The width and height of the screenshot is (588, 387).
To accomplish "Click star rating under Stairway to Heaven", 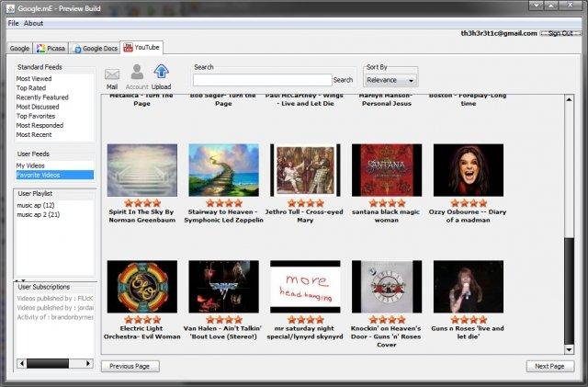I will click(223, 203).
